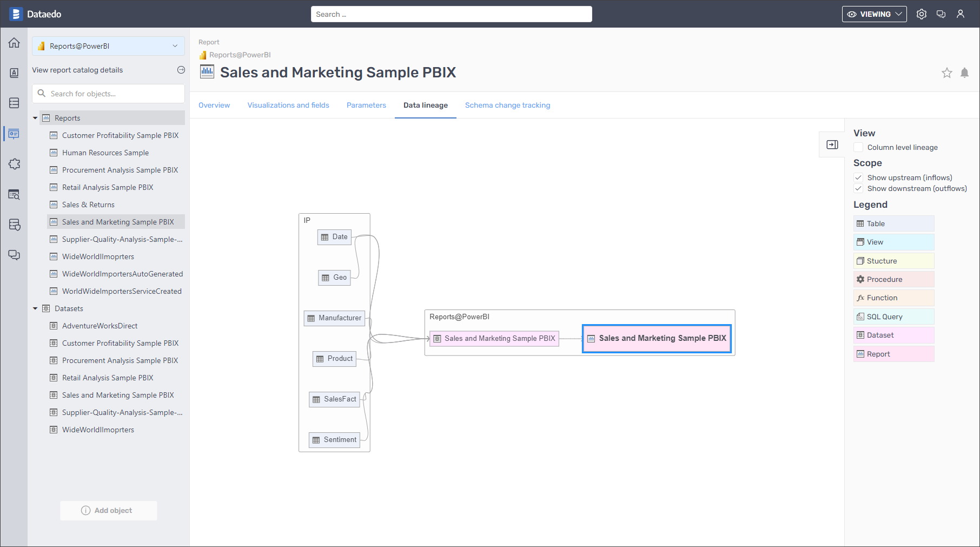980x547 pixels.
Task: Open the integrations puzzle-piece icon
Action: [x=14, y=164]
